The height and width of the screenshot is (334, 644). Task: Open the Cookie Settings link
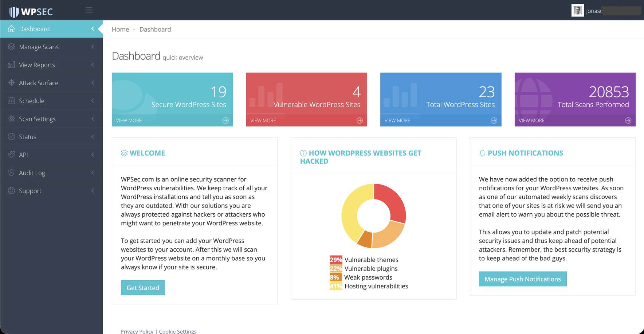coord(178,331)
